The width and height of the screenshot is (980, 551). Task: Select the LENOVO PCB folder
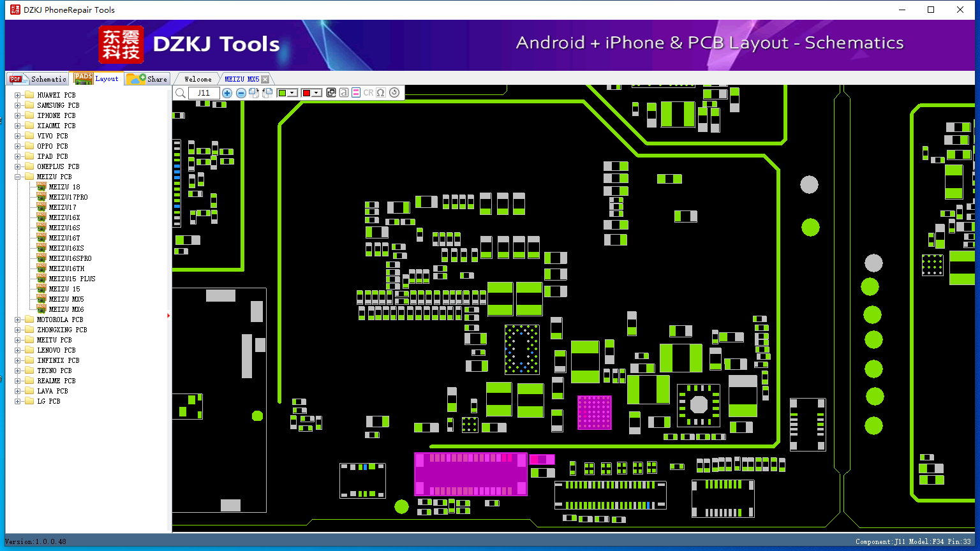(x=56, y=350)
